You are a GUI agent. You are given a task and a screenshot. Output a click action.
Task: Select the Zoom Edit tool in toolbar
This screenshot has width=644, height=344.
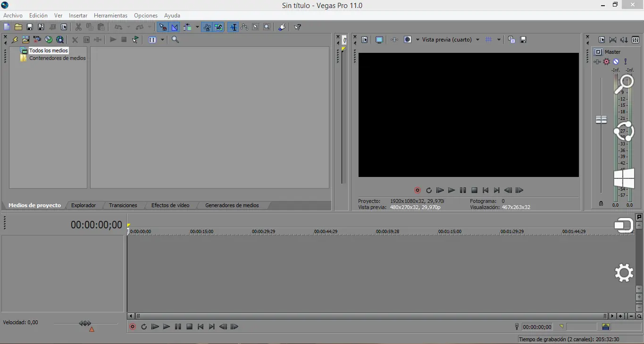pyautogui.click(x=267, y=27)
